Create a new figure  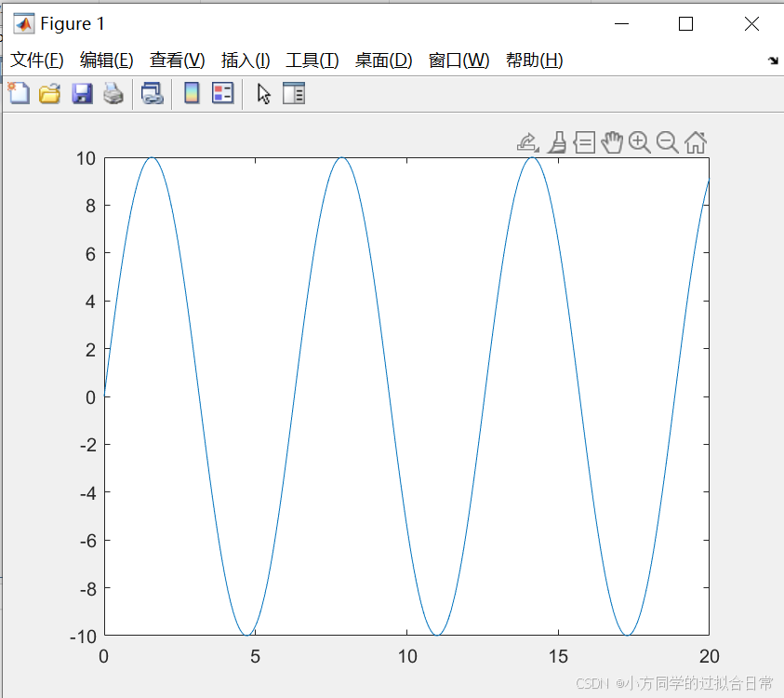(x=18, y=93)
